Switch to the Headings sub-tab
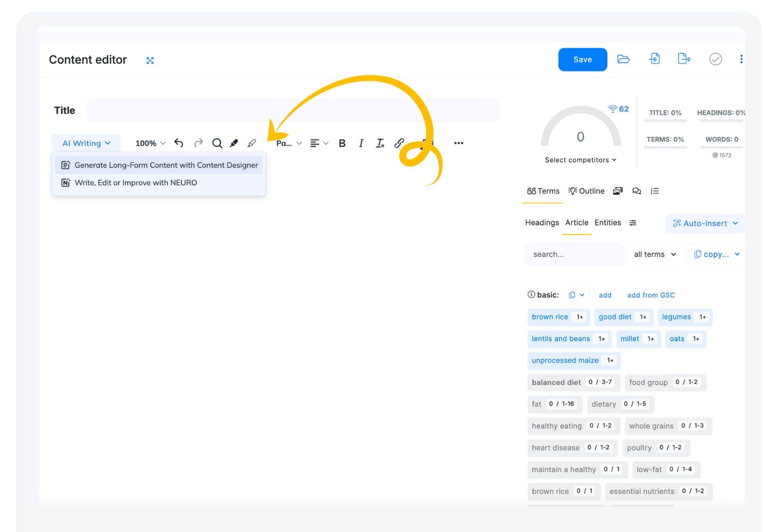Screen dimensions: 778x532 (x=542, y=223)
